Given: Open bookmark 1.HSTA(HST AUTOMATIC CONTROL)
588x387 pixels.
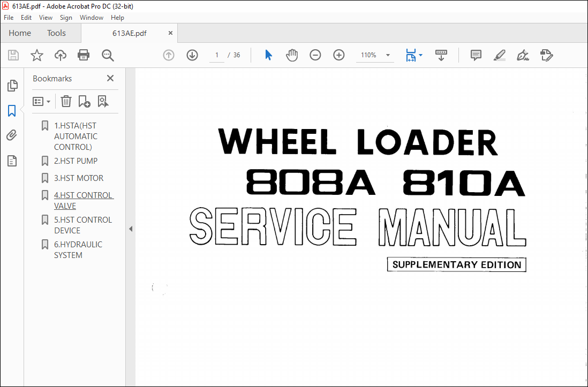Looking at the screenshot, I should coord(76,136).
